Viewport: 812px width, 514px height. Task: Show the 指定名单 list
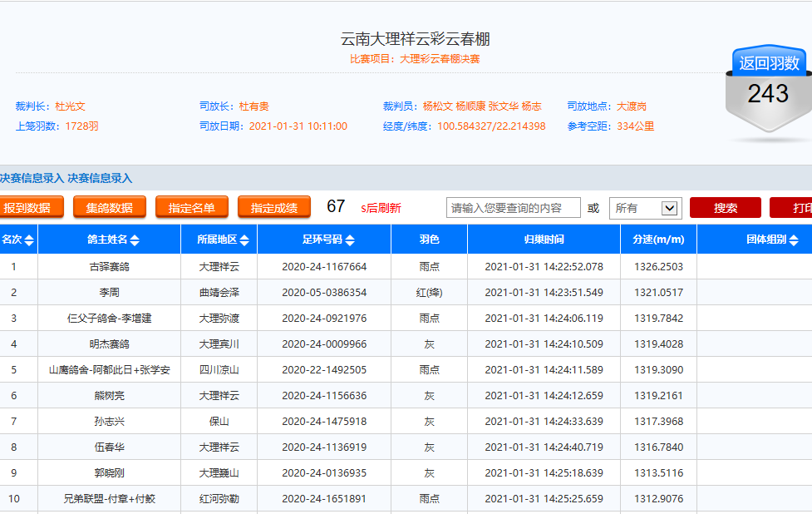pos(192,208)
